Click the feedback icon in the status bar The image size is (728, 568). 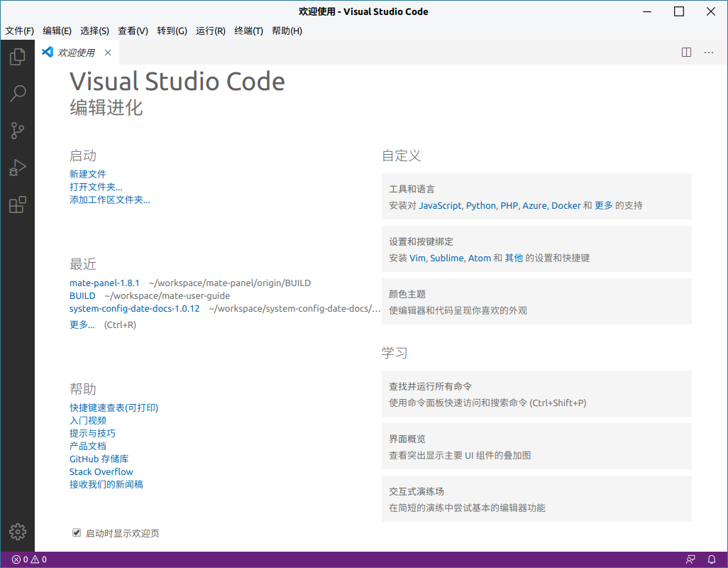[x=690, y=559]
